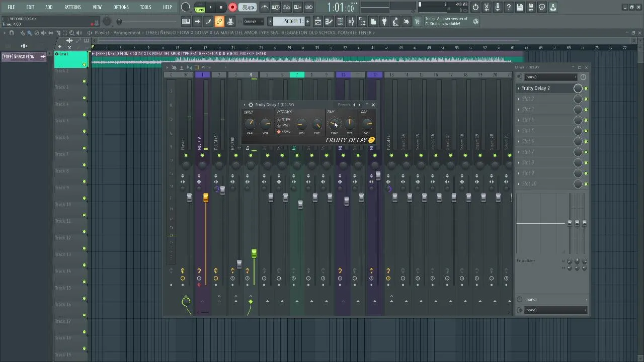Viewport: 644px width, 362px height.
Task: Toggle the metronome icon
Action: click(265, 7)
